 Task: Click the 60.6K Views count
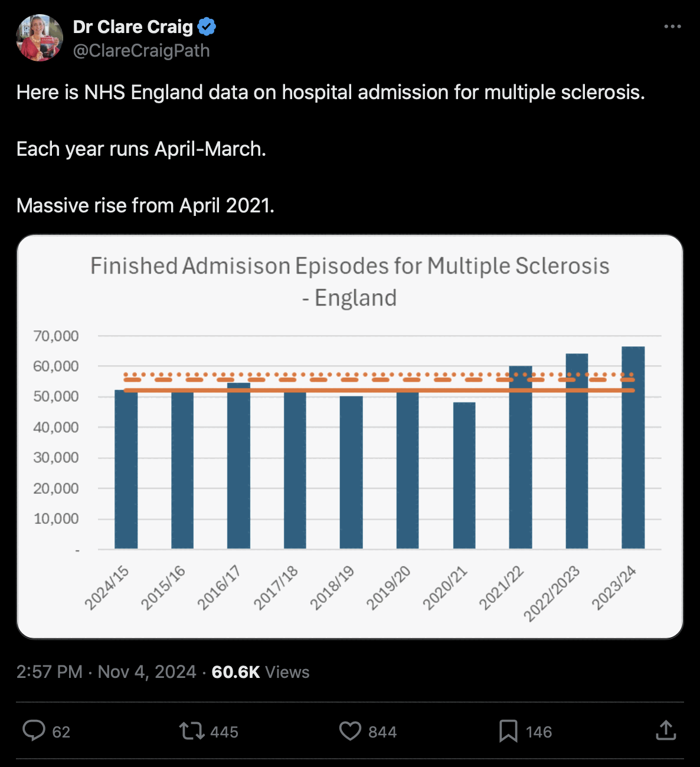pos(260,672)
